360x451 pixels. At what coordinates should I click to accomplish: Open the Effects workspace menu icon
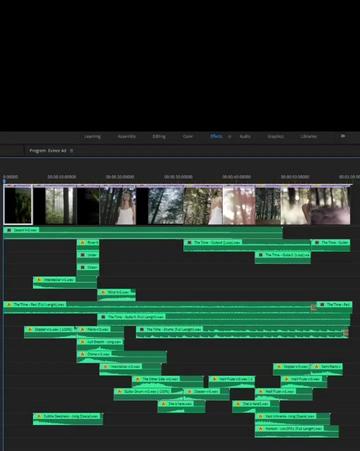tap(229, 136)
